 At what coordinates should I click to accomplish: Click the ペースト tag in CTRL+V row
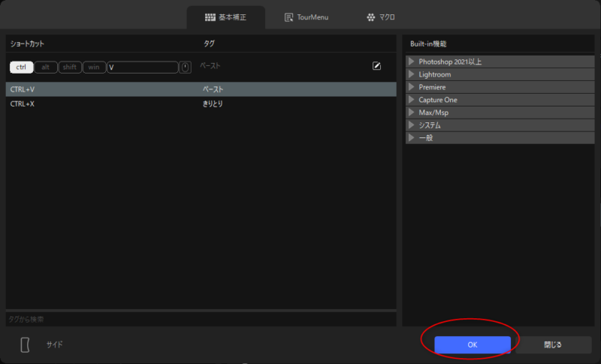point(213,89)
